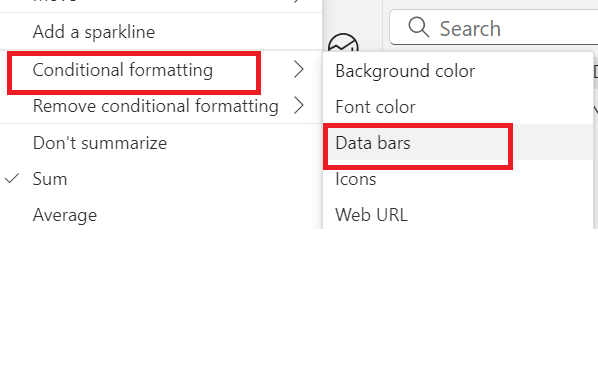The height and width of the screenshot is (375, 598).
Task: Click inside the Search input field
Action: click(494, 27)
